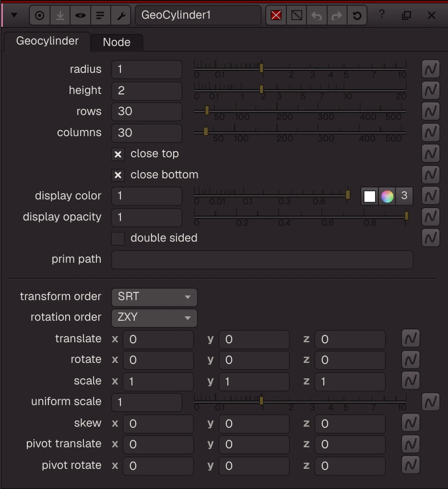
Task: Float the panel with the windows icon
Action: pos(406,15)
